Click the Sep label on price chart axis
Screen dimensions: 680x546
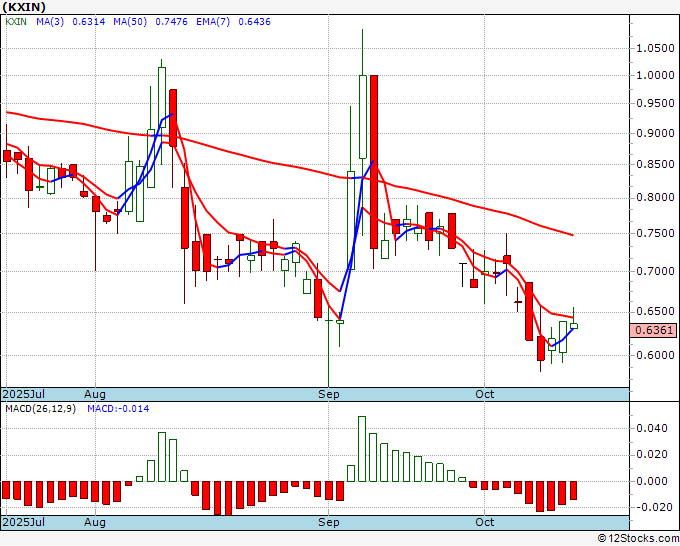329,394
